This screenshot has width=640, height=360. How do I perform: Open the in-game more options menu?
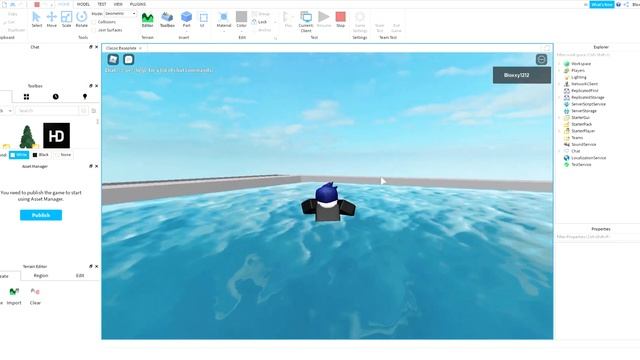[x=541, y=60]
